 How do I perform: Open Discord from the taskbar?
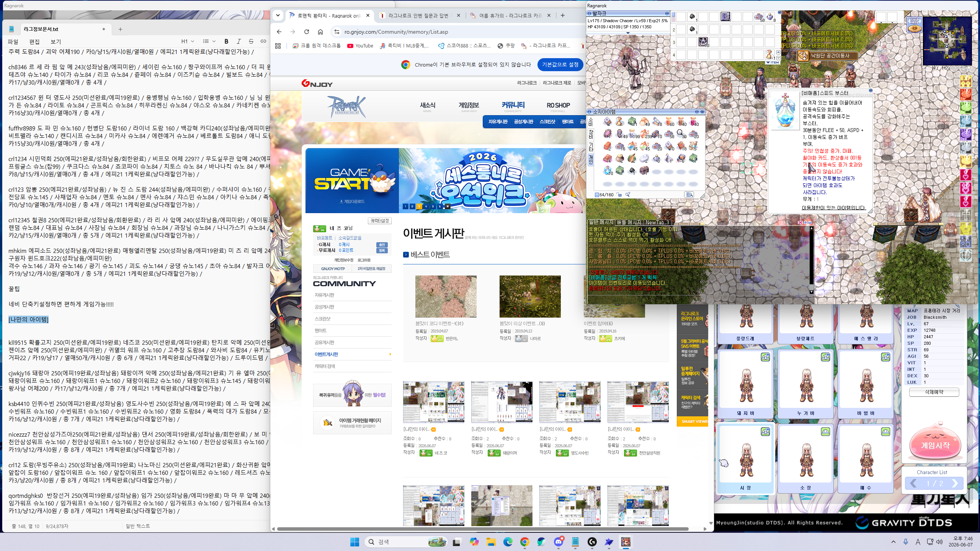coord(559,542)
